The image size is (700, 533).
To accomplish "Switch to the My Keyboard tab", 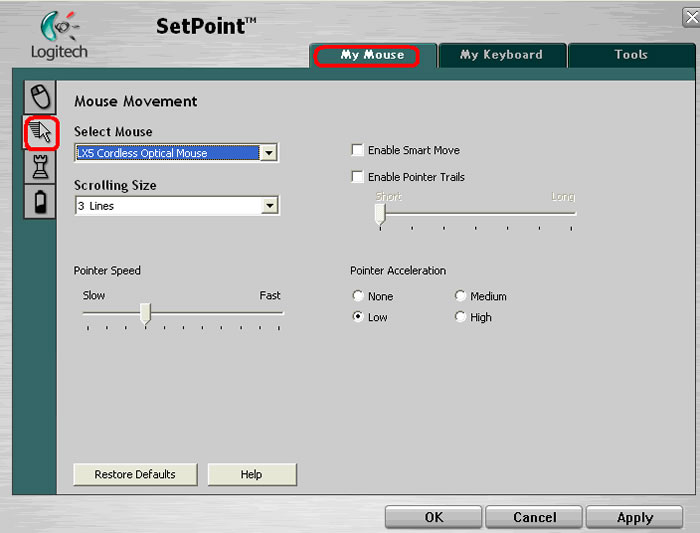I will pyautogui.click(x=501, y=55).
